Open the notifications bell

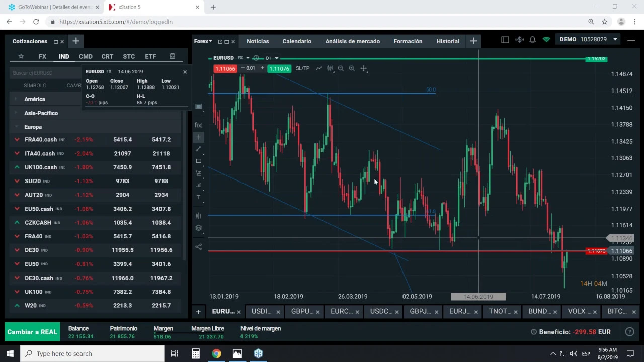(532, 40)
